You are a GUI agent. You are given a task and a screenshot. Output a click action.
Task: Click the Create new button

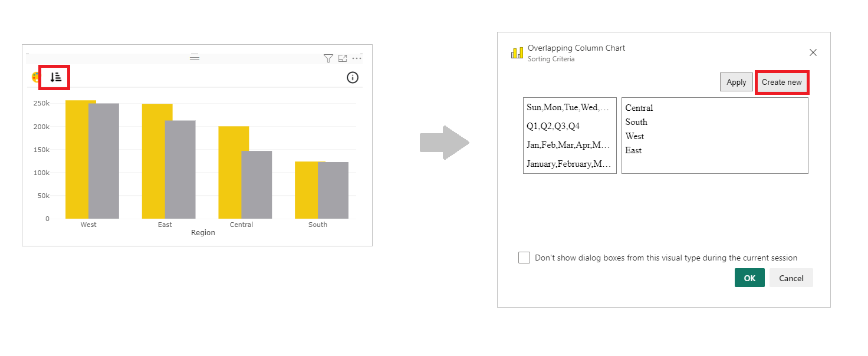(782, 82)
